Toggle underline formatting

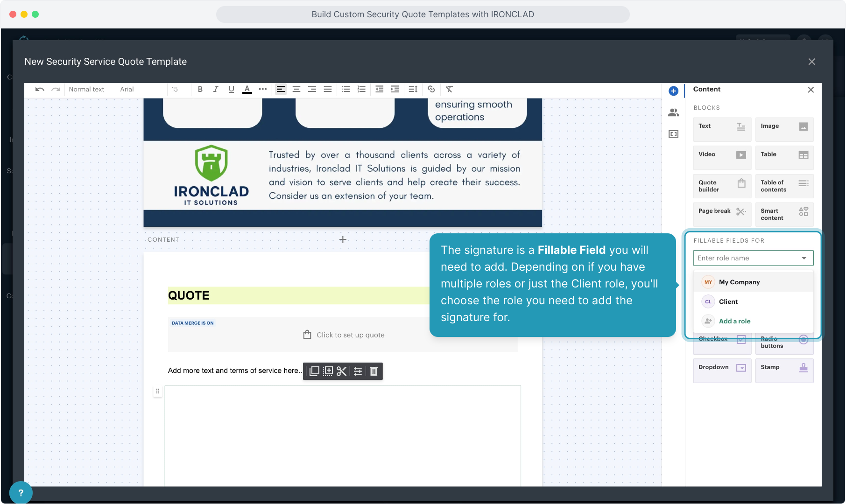pos(231,89)
